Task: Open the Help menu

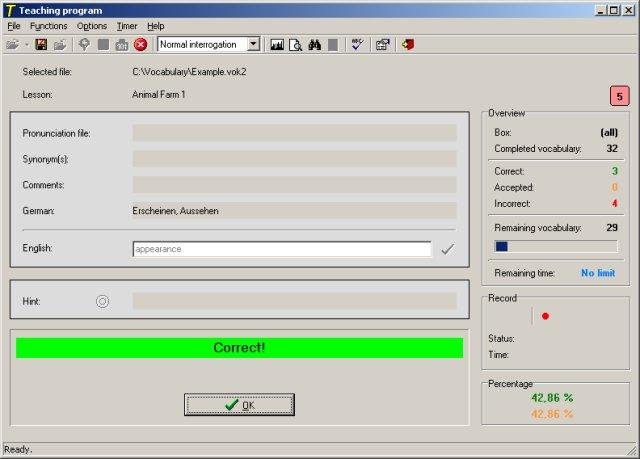Action: [156, 26]
